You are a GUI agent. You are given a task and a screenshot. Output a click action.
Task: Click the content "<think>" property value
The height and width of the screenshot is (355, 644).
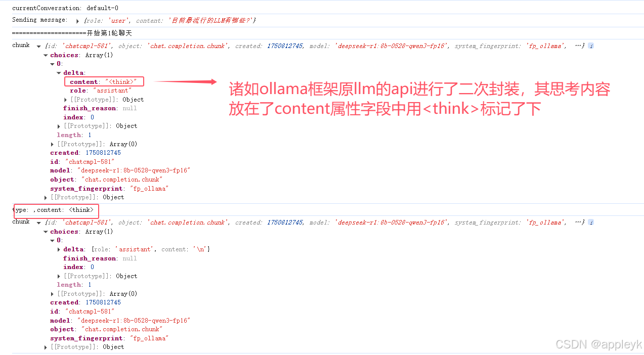[x=121, y=82]
